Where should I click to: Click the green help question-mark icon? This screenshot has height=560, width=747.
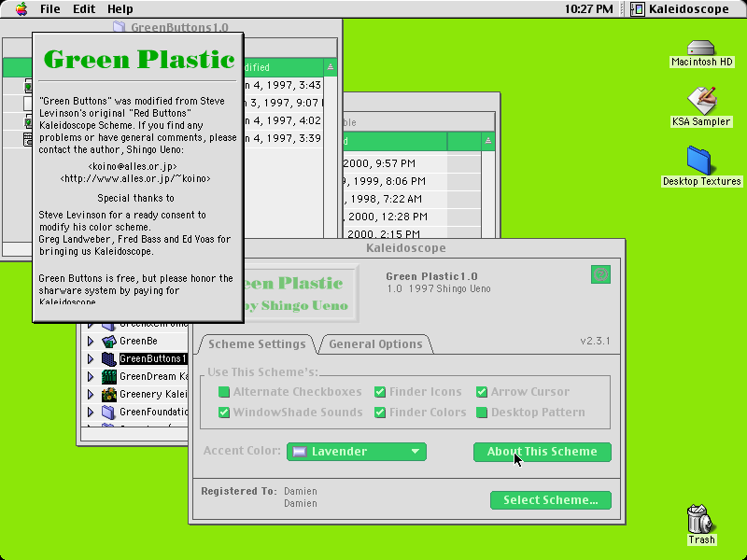click(x=600, y=274)
